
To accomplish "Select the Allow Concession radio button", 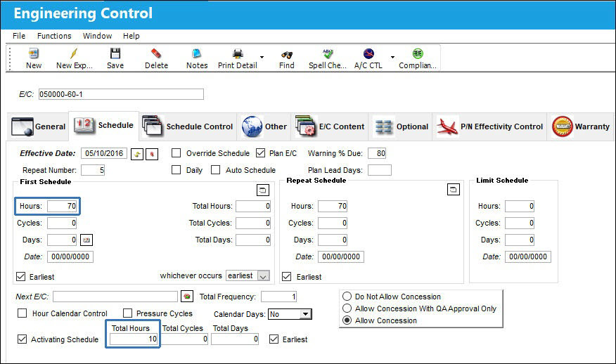I will pyautogui.click(x=347, y=320).
